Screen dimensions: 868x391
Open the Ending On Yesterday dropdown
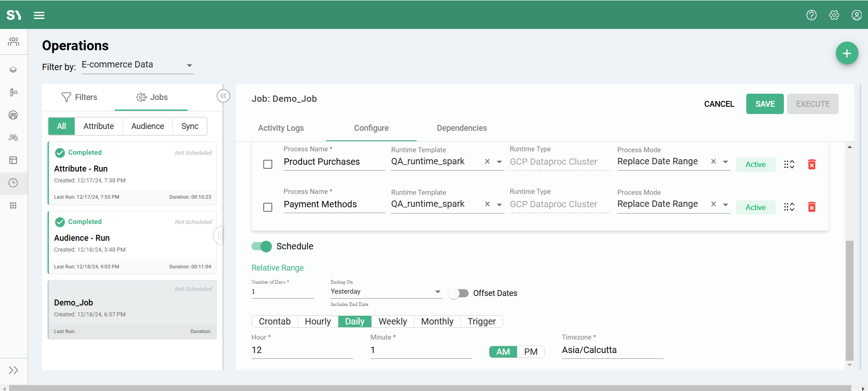coord(437,292)
